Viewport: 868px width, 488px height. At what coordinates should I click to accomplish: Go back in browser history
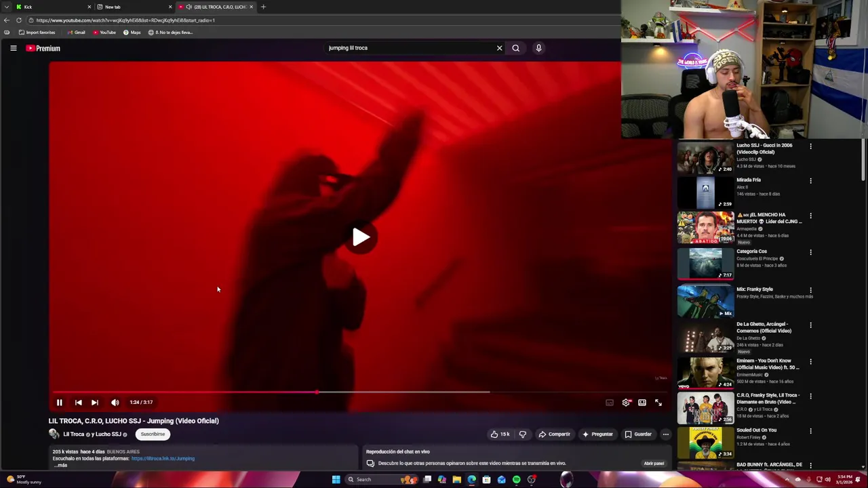click(7, 20)
